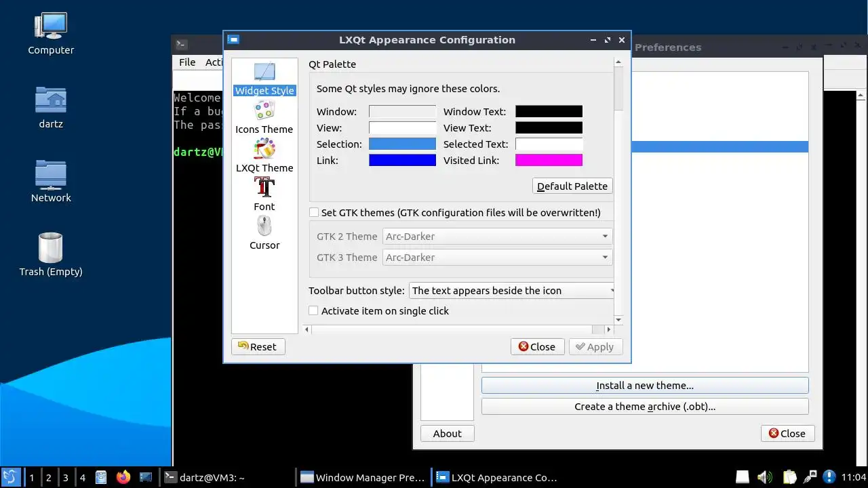The width and height of the screenshot is (868, 488).
Task: Open the blue notification tray icon
Action: pyautogui.click(x=829, y=477)
